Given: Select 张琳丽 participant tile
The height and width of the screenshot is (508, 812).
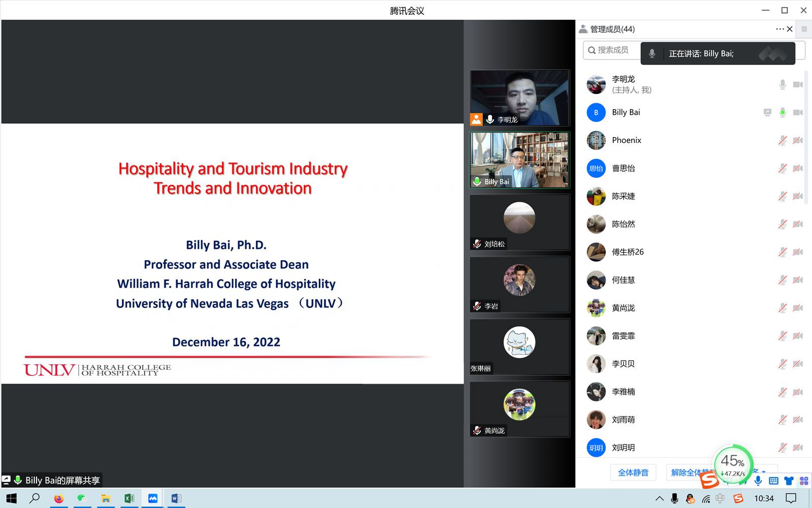Looking at the screenshot, I should [520, 347].
